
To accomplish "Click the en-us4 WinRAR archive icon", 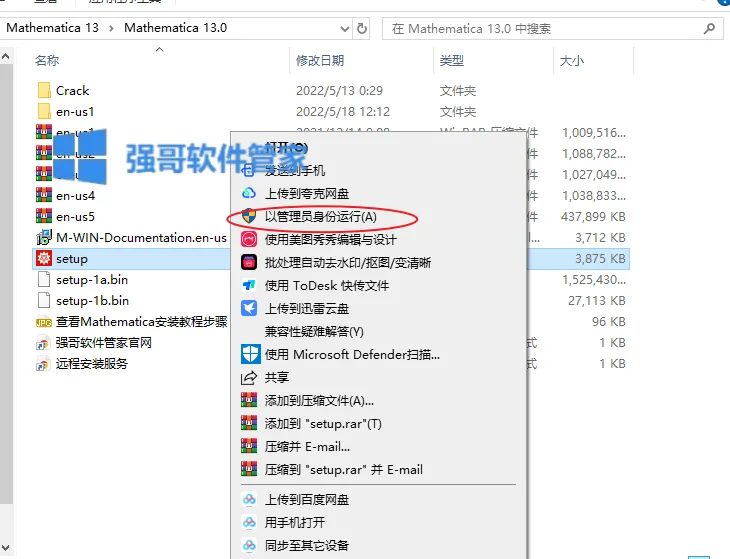I will pyautogui.click(x=44, y=195).
